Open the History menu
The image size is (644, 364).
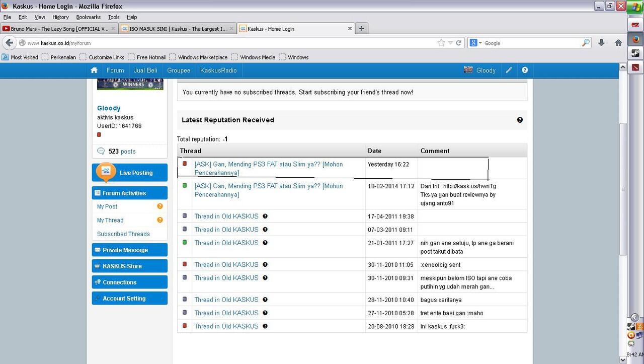[60, 17]
